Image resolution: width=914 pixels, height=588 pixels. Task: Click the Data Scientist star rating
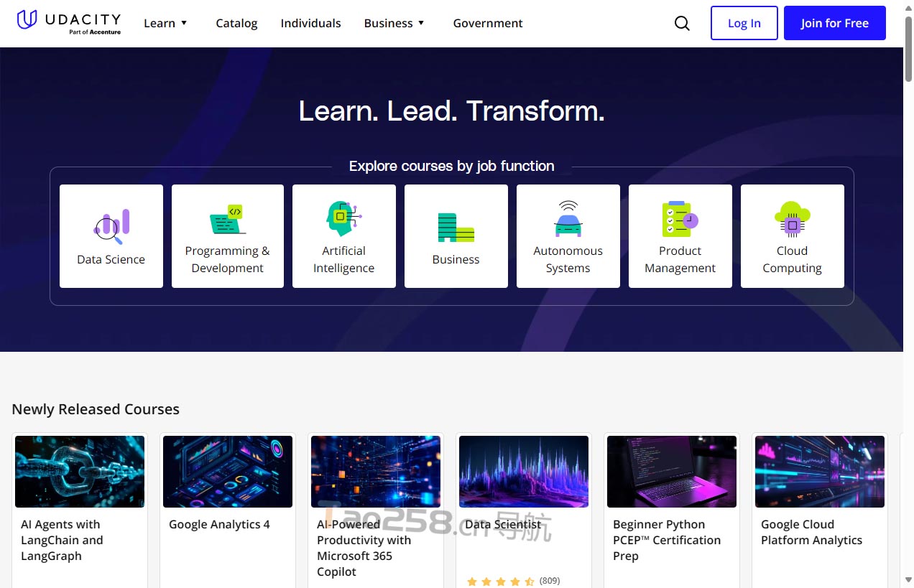click(x=500, y=582)
